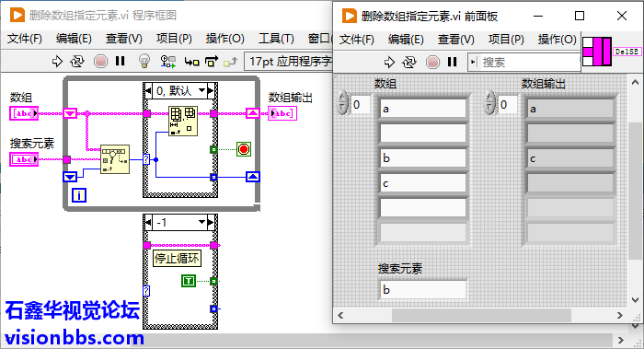The width and height of the screenshot is (644, 349).
Task: Select the Search 1D Array function node
Action: [x=115, y=159]
